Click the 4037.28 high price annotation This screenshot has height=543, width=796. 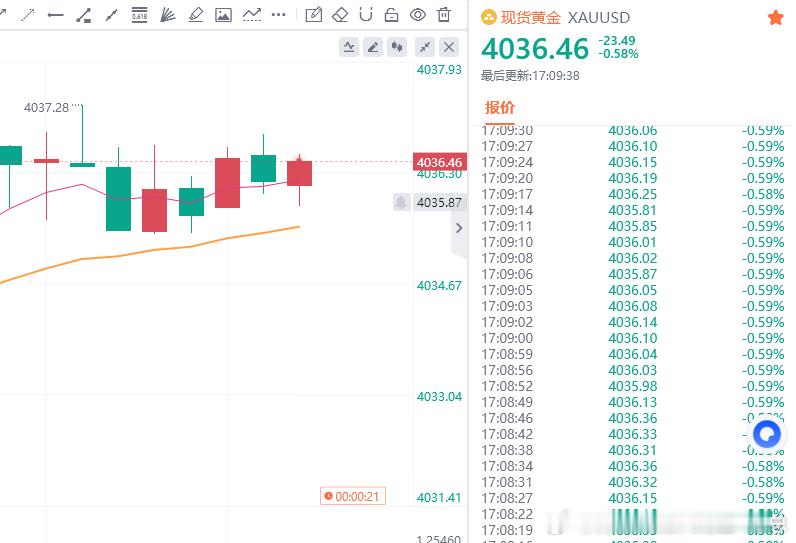click(x=46, y=108)
